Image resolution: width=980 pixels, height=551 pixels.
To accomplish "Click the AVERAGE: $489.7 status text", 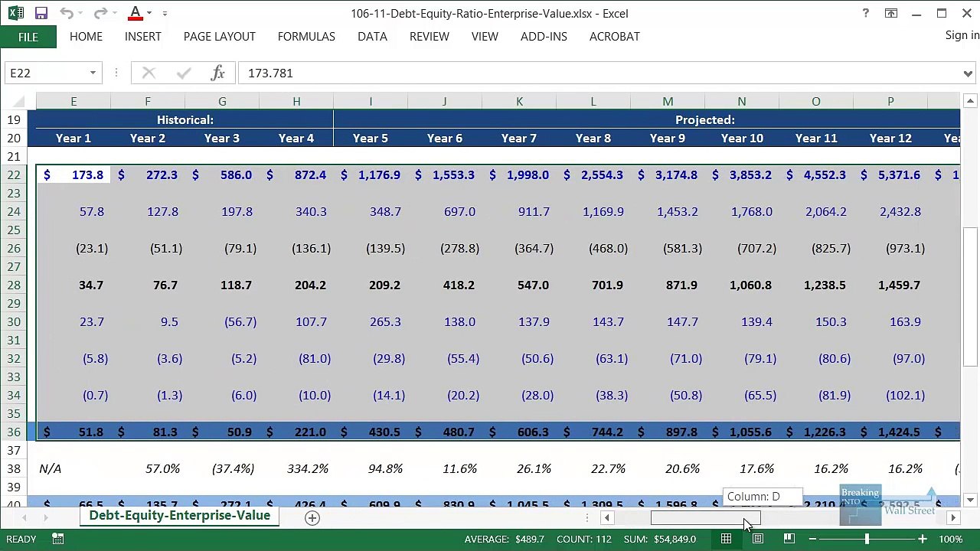I will 505,540.
